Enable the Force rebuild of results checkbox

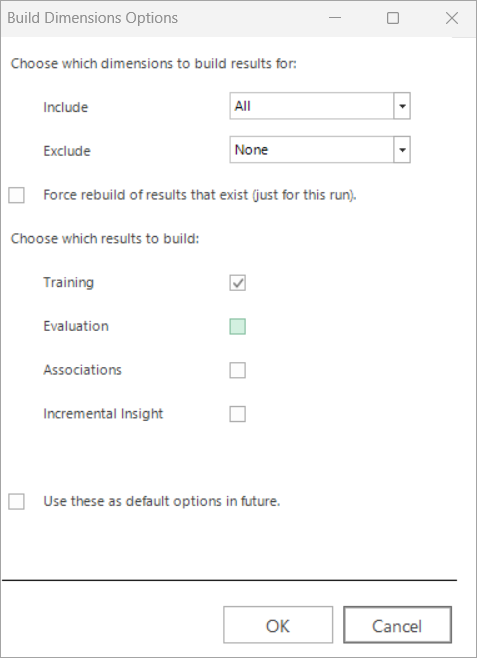(x=16, y=195)
